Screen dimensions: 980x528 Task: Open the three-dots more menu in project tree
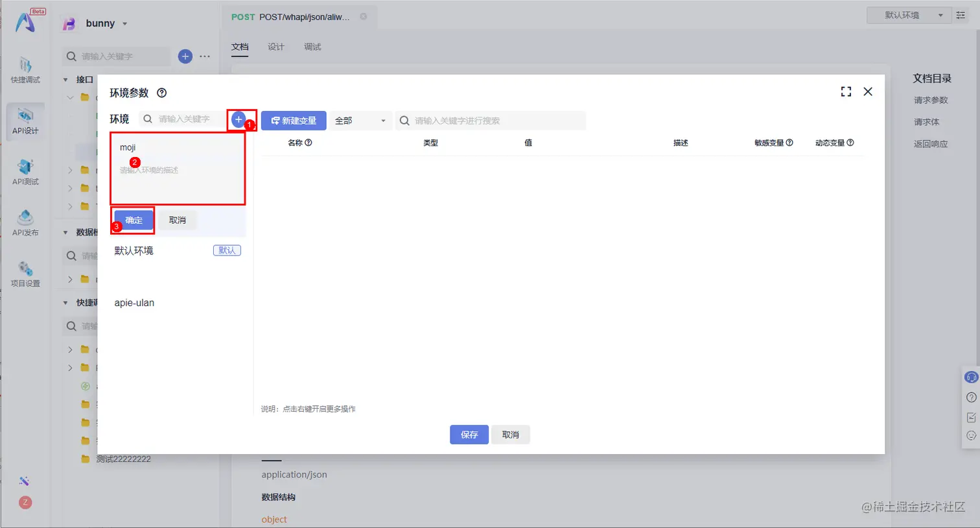pos(205,56)
